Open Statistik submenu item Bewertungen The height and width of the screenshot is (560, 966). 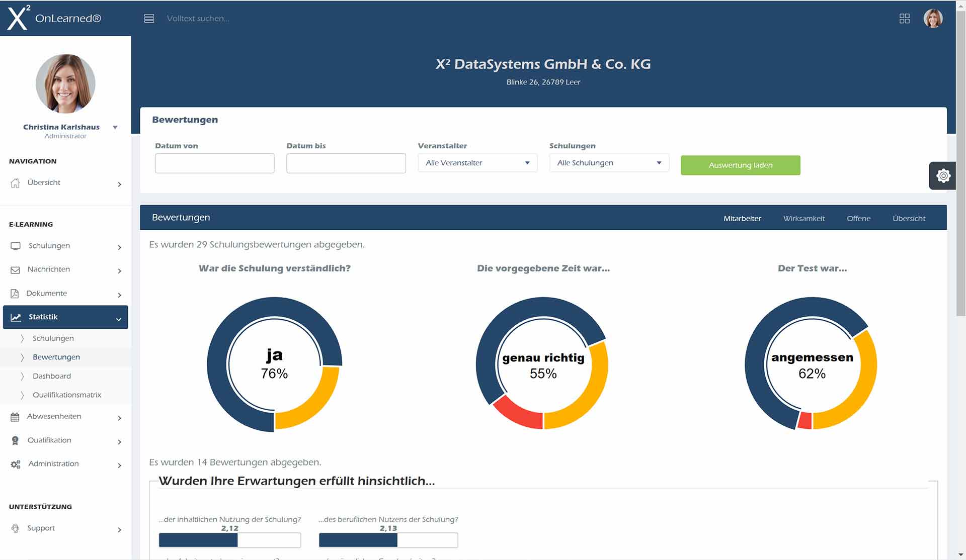tap(56, 357)
